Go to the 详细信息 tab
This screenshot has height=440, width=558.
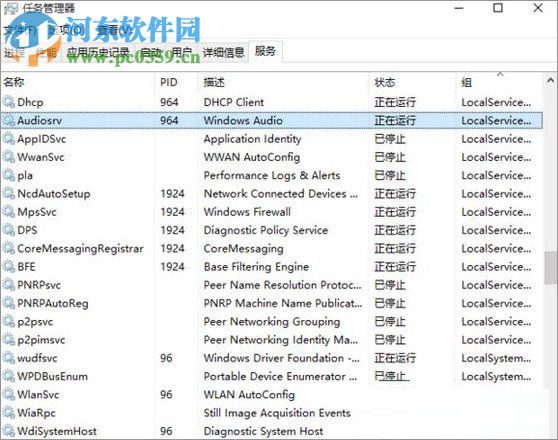coord(223,53)
